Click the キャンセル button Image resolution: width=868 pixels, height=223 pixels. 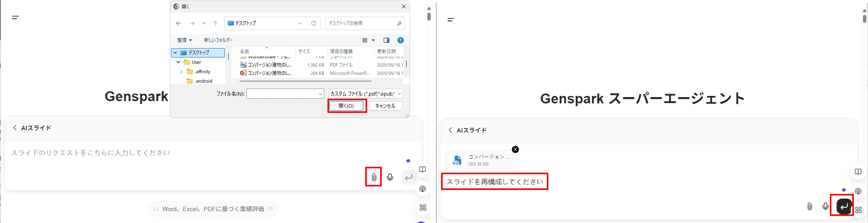pos(385,106)
